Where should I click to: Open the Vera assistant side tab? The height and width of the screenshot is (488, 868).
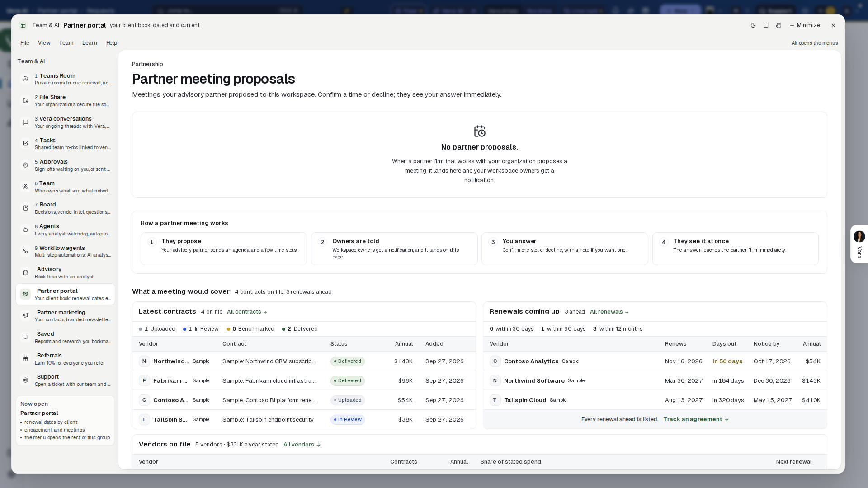coord(859,244)
